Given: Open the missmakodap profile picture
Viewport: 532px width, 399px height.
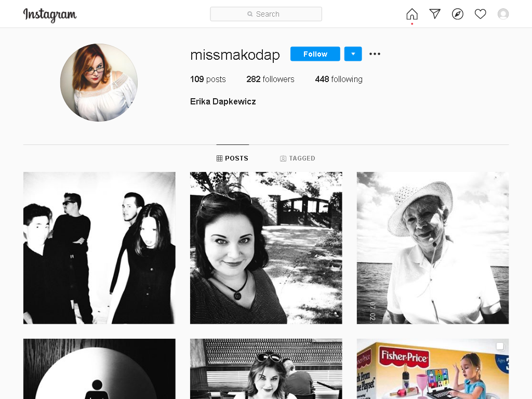Looking at the screenshot, I should pos(99,83).
